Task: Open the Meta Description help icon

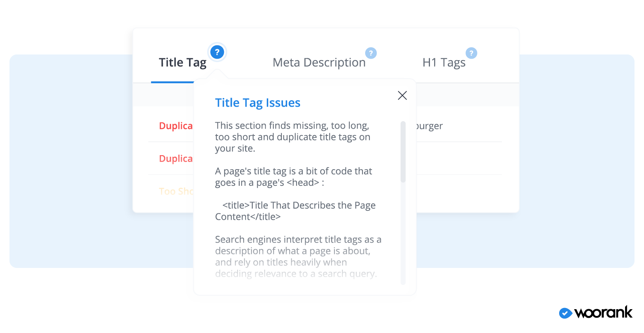Action: 371,53
